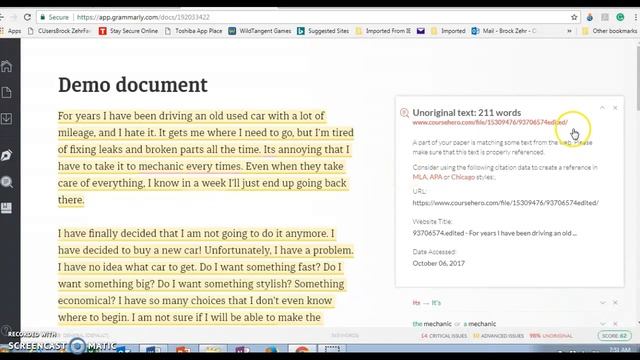Open the pen (writing settings) sidebar icon

coord(7,155)
